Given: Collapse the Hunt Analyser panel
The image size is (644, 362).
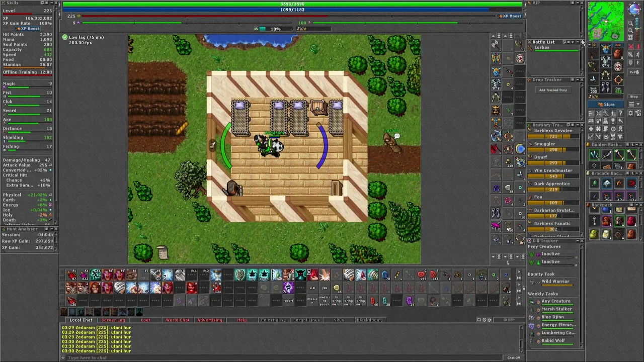Looking at the screenshot, I should point(52,229).
